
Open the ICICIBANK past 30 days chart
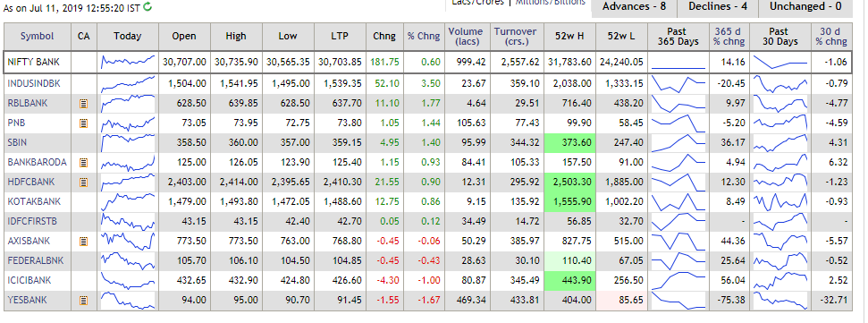coord(780,280)
